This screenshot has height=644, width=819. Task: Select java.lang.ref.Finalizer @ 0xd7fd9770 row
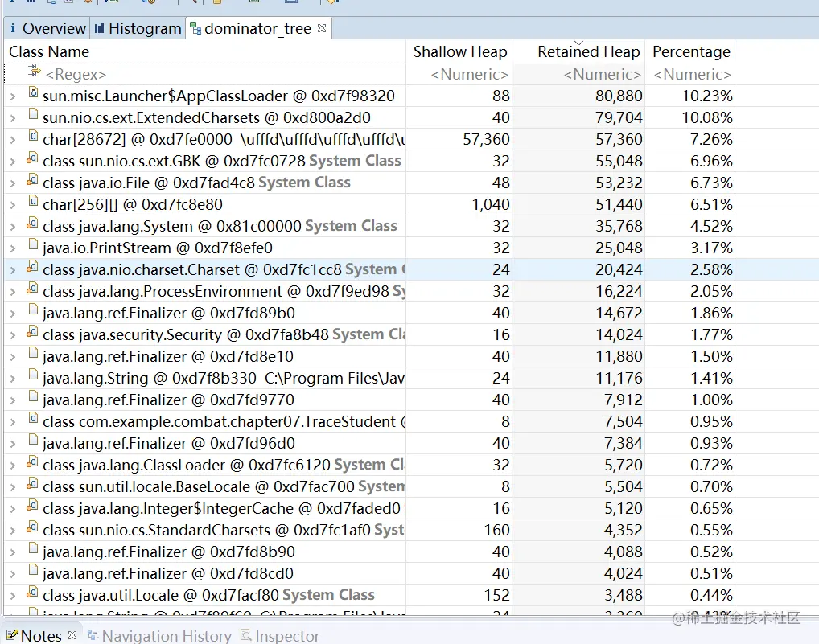pyautogui.click(x=368, y=400)
